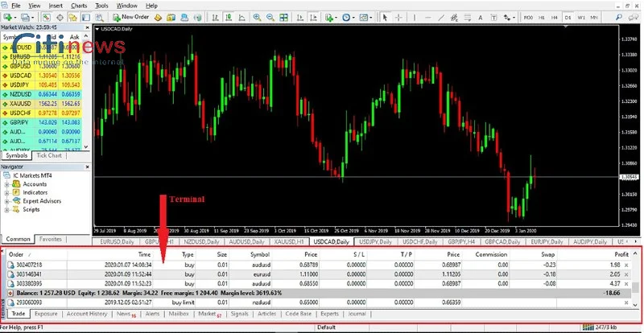Expand Scripts in Navigator tree
644x333 pixels.
point(6,209)
